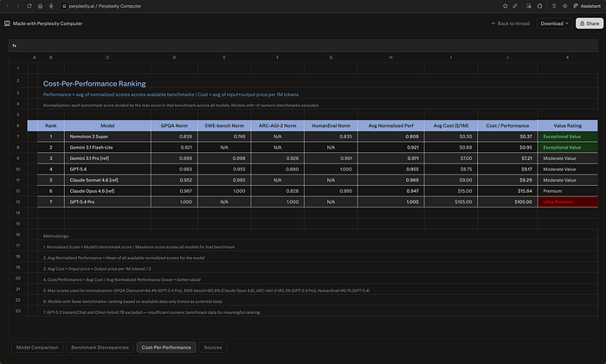
Task: Select row header 13
Action: pyautogui.click(x=18, y=201)
